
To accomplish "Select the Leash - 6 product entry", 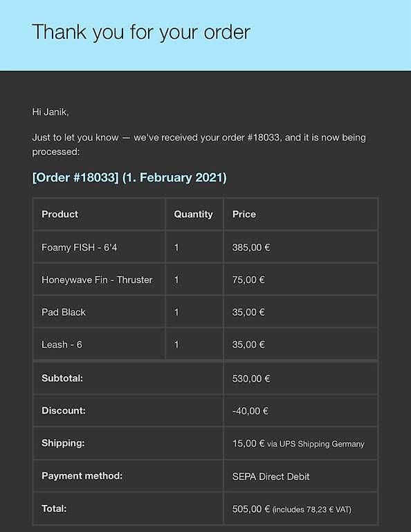I will click(x=62, y=345).
